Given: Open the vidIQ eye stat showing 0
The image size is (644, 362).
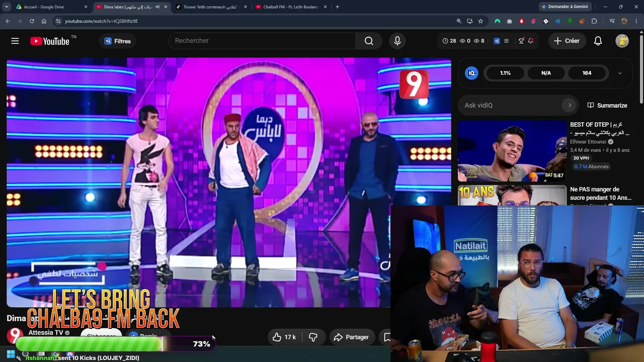Looking at the screenshot, I should pyautogui.click(x=465, y=41).
